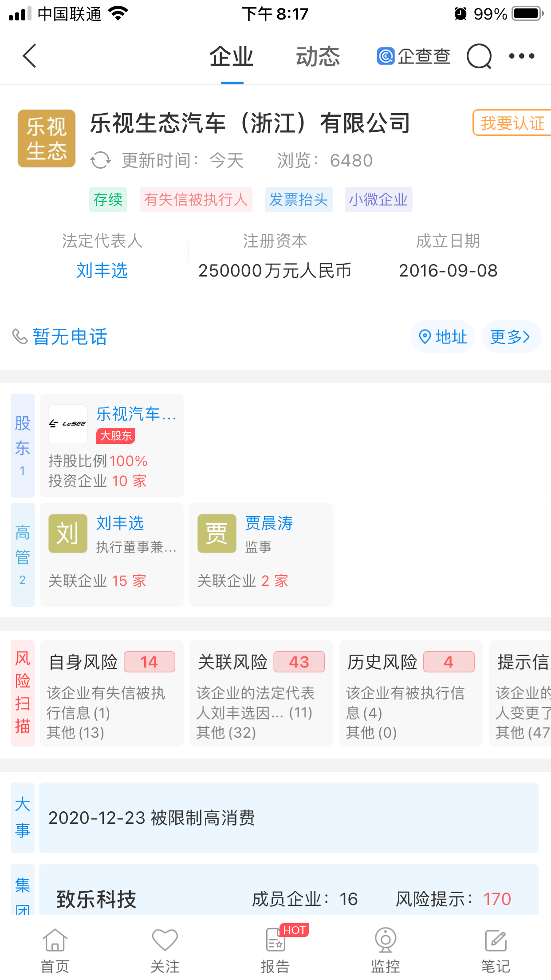Tap 关联企业 15 家 text
The height and width of the screenshot is (980, 551).
point(97,581)
